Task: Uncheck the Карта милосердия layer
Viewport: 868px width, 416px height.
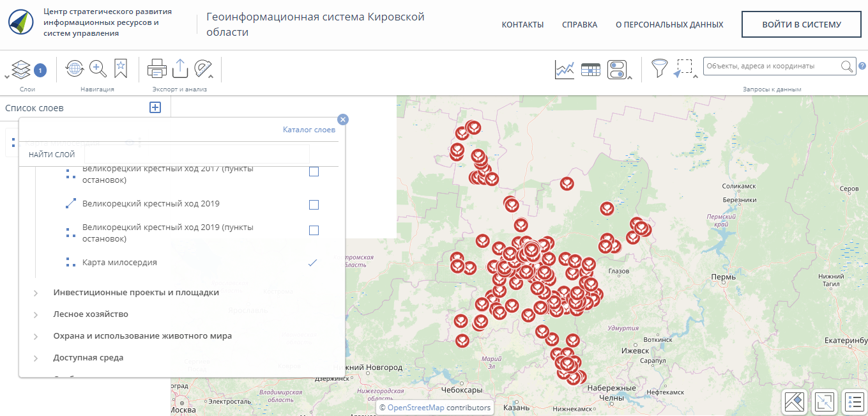Action: click(312, 262)
